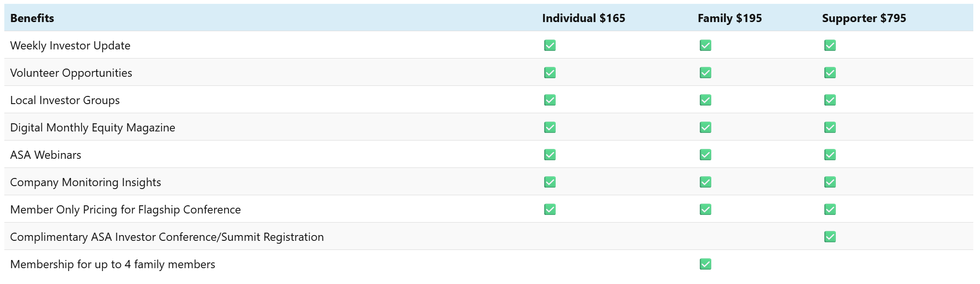The height and width of the screenshot is (284, 980).
Task: Click Member Only Pricing for Flagship Conference text
Action: pyautogui.click(x=125, y=210)
